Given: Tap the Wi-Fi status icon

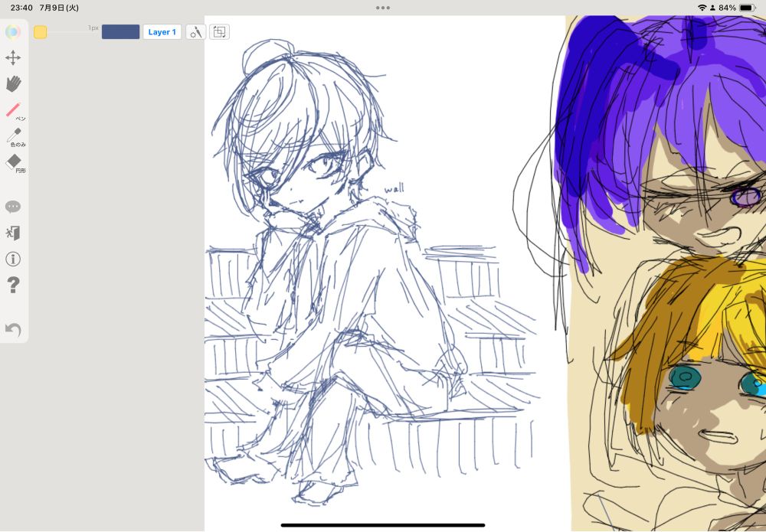Looking at the screenshot, I should point(702,8).
